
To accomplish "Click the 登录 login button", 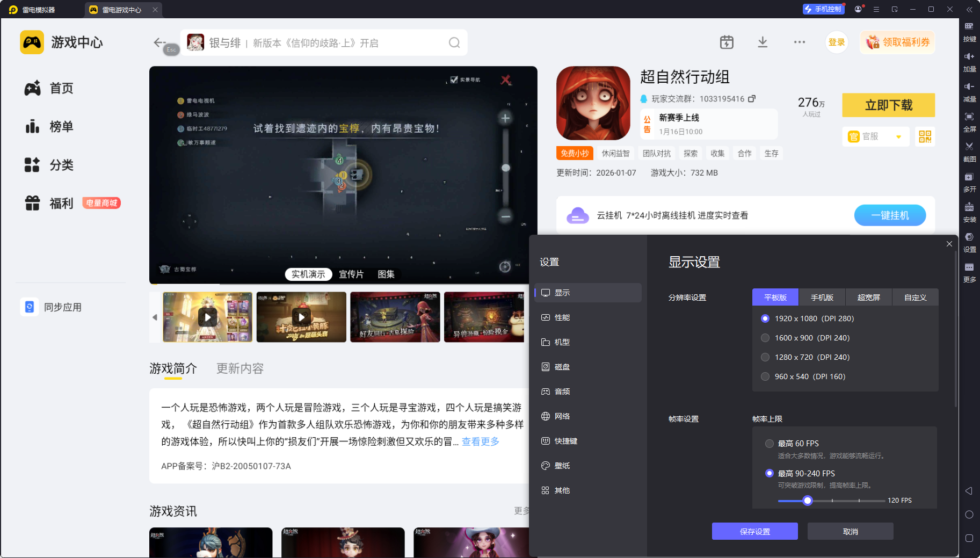I will pyautogui.click(x=837, y=42).
